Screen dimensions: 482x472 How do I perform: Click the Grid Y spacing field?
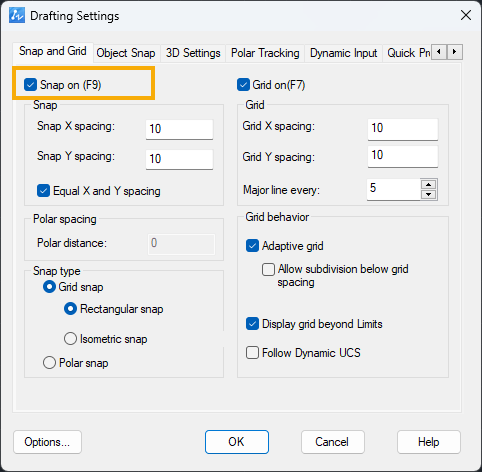click(403, 156)
